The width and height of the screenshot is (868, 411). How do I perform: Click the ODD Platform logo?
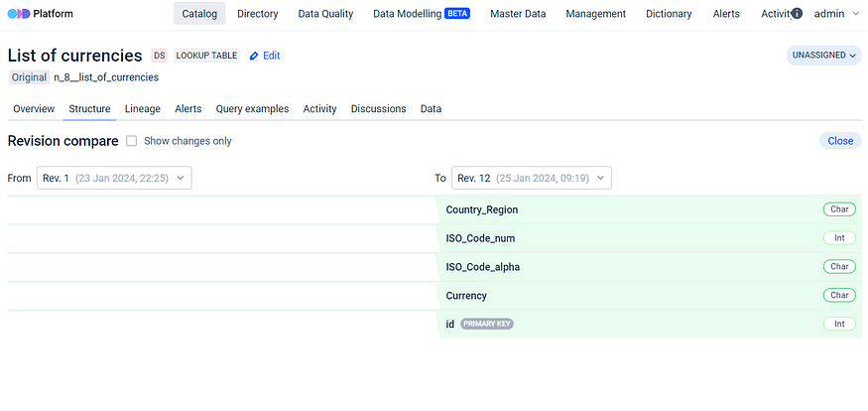pos(40,14)
